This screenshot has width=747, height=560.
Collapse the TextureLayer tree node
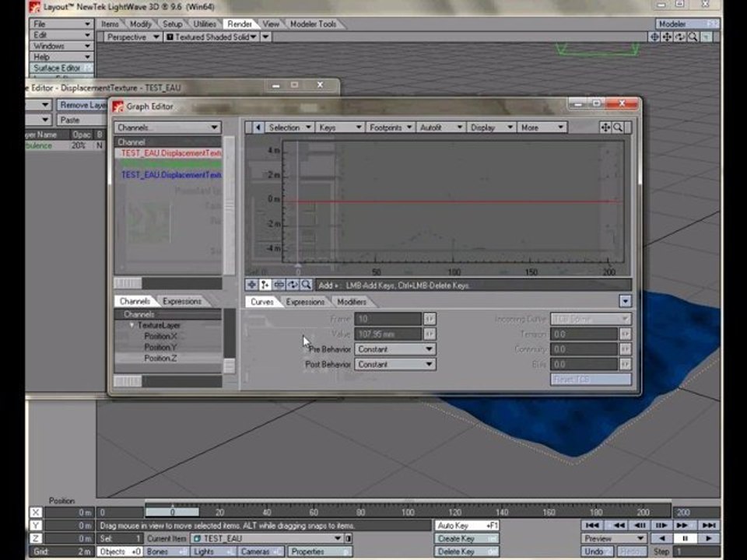132,325
